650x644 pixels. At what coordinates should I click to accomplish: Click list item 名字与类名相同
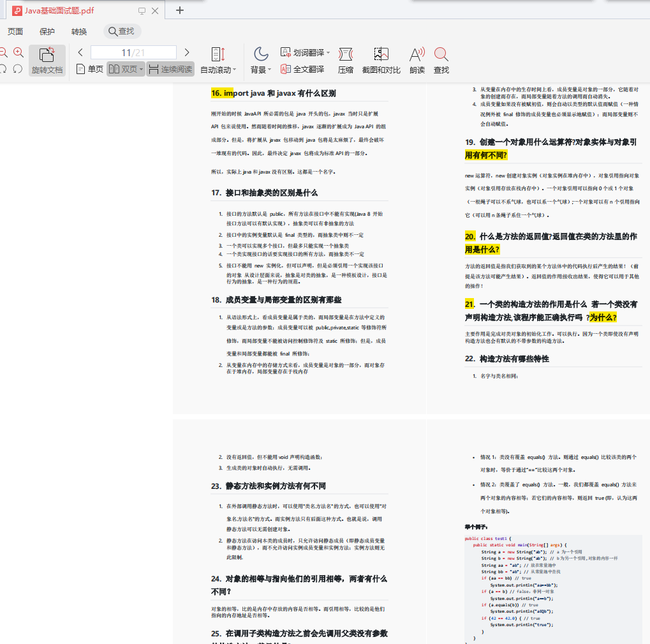[x=499, y=376]
